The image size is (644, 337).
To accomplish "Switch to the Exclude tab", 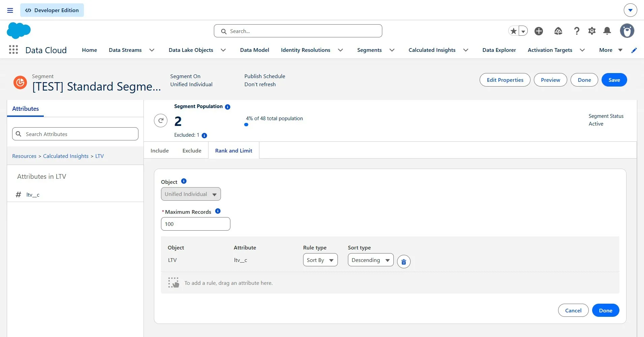I will click(192, 150).
